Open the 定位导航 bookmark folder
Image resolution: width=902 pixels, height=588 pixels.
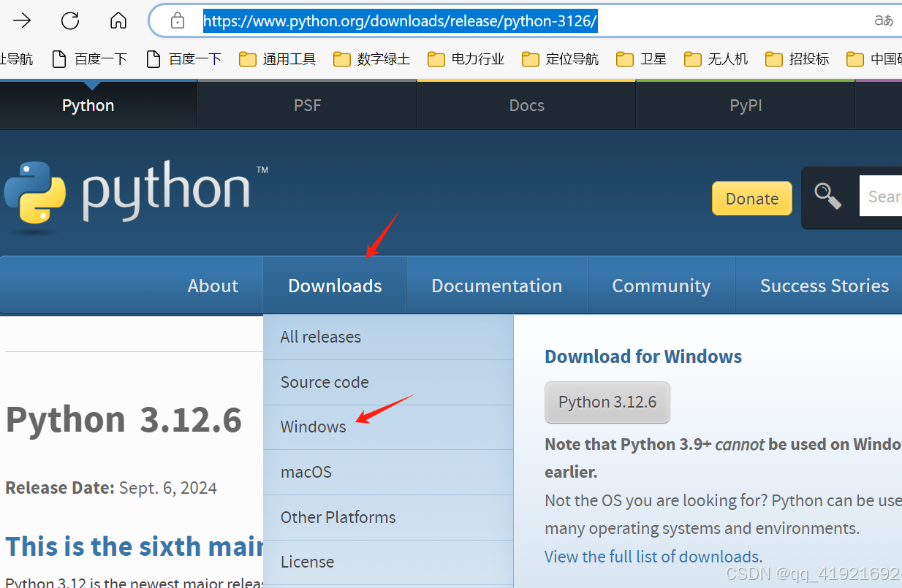click(x=560, y=59)
